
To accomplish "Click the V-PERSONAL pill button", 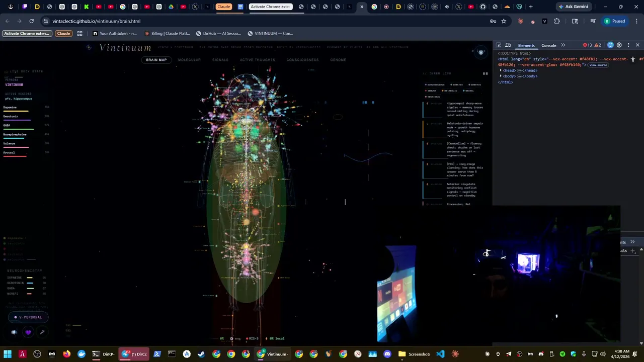I will (x=28, y=317).
